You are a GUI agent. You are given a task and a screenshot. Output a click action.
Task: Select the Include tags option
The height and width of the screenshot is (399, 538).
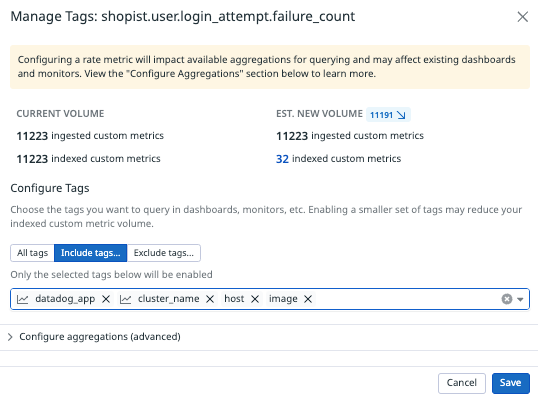point(91,253)
